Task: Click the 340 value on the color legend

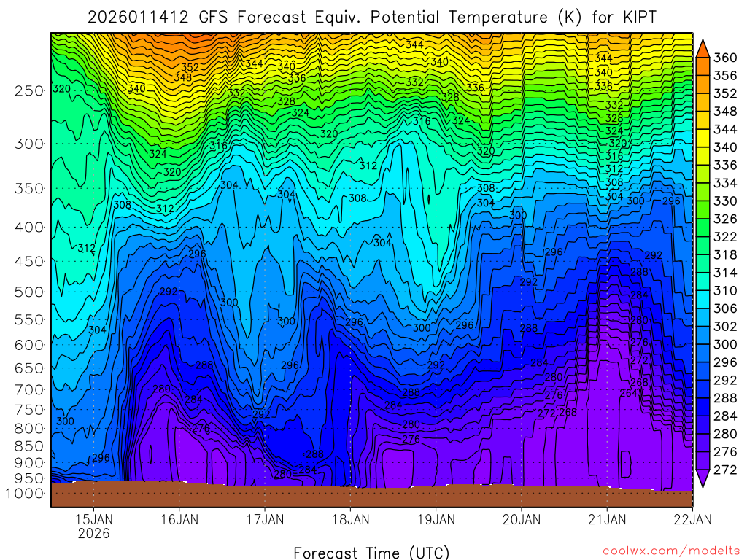Action: point(725,147)
